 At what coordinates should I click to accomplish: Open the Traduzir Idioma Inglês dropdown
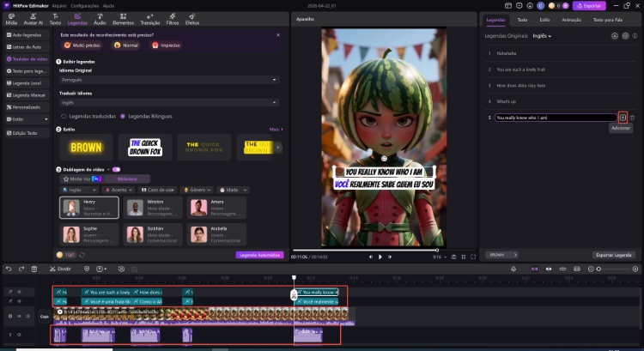(169, 102)
